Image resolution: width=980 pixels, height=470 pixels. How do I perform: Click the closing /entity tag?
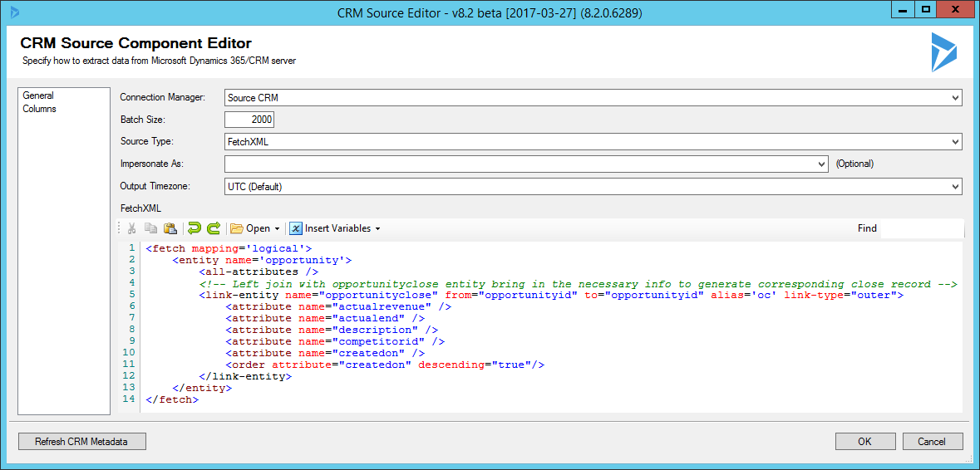(x=203, y=389)
